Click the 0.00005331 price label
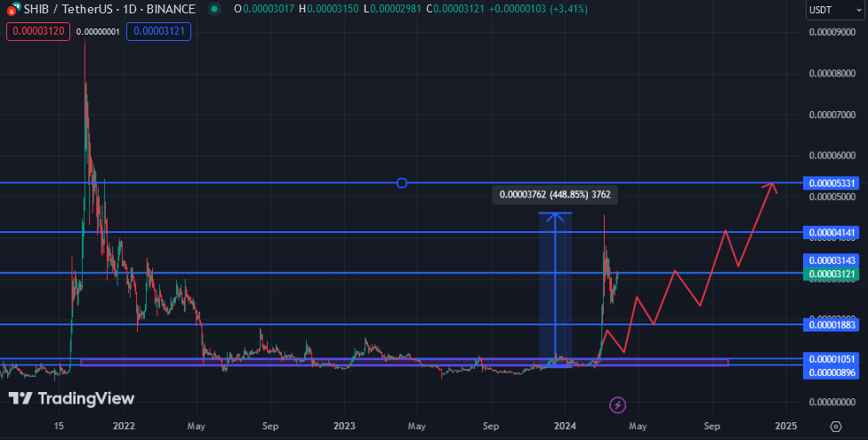 832,183
